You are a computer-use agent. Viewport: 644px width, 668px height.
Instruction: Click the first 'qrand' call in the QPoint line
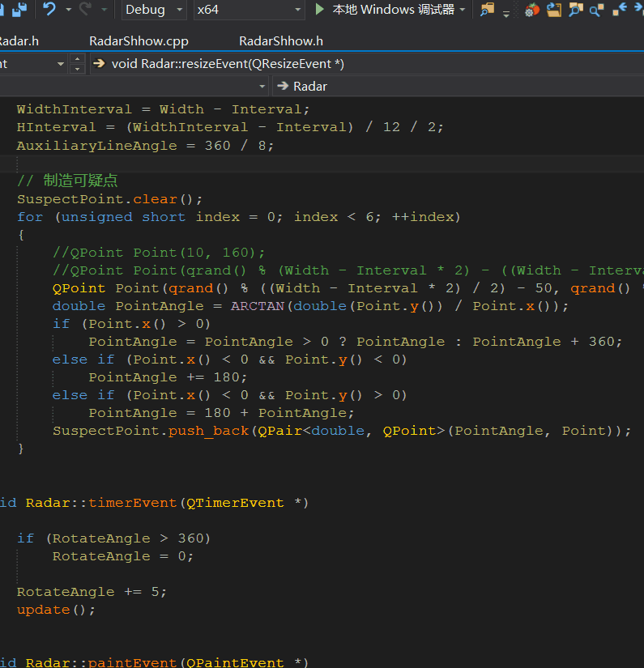coord(190,288)
